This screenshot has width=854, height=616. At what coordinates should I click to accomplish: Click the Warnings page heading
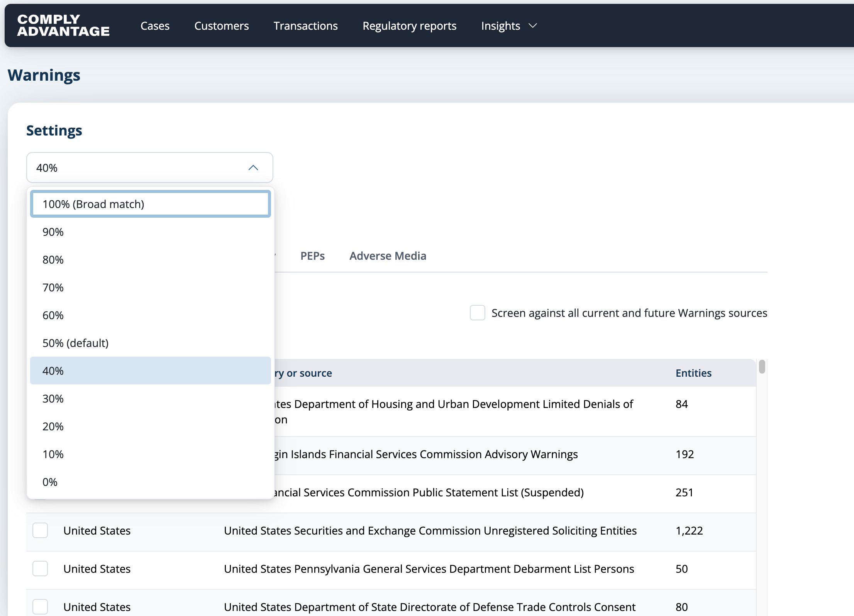tap(44, 75)
